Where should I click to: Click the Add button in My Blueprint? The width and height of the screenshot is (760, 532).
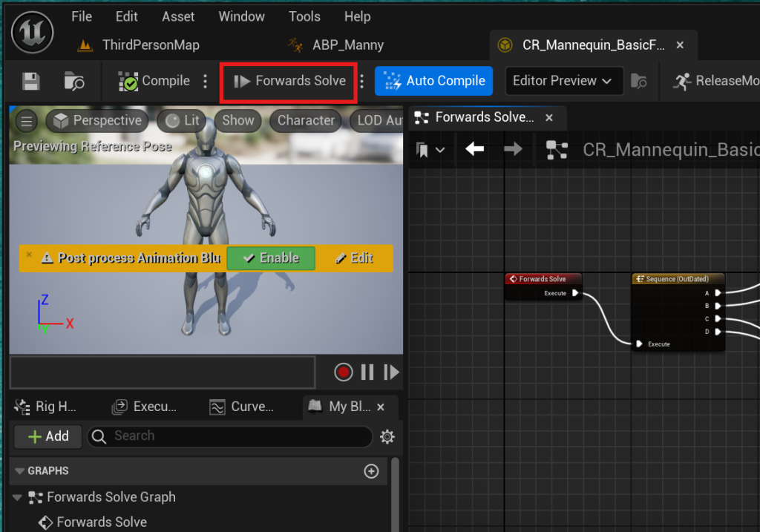pyautogui.click(x=48, y=436)
